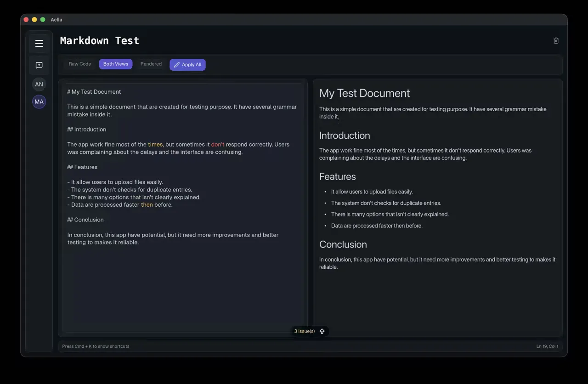
Task: Switch to the Raw Code view
Action: click(80, 64)
